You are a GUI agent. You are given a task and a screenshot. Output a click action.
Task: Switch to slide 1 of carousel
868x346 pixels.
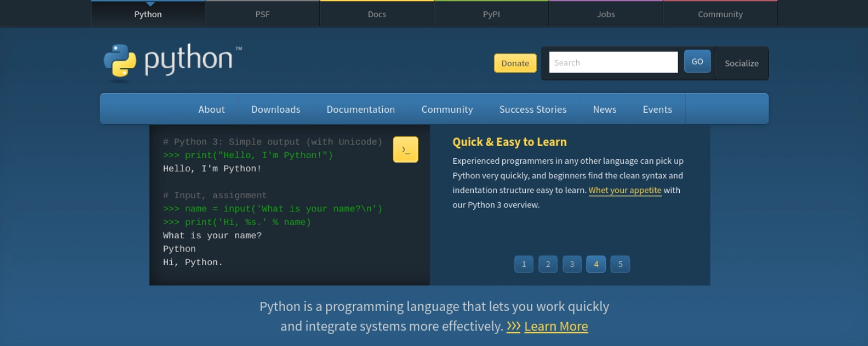click(x=524, y=264)
